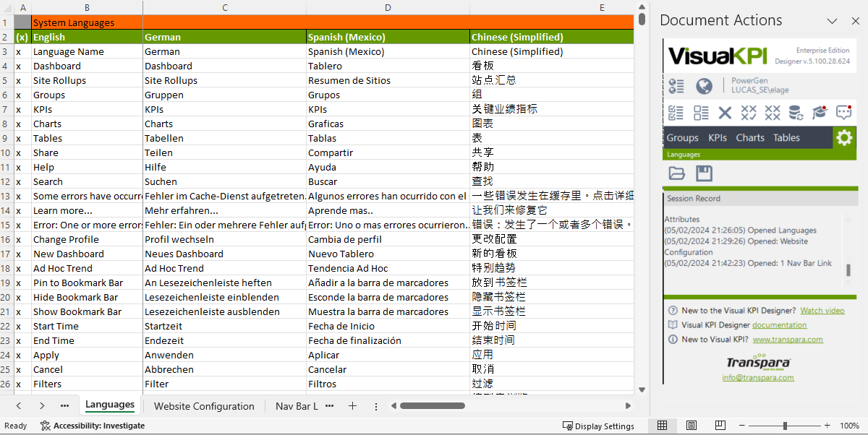Open Display Settings in the status bar

pyautogui.click(x=598, y=426)
